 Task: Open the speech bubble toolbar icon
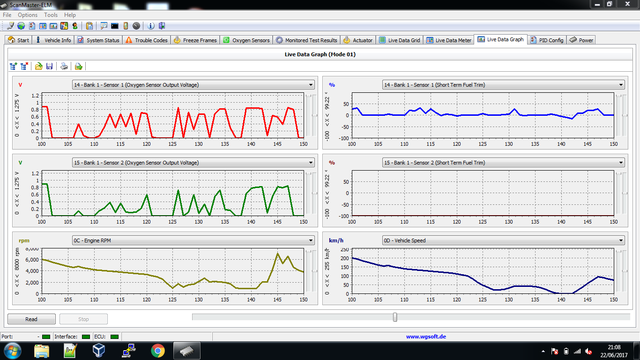coord(104,26)
